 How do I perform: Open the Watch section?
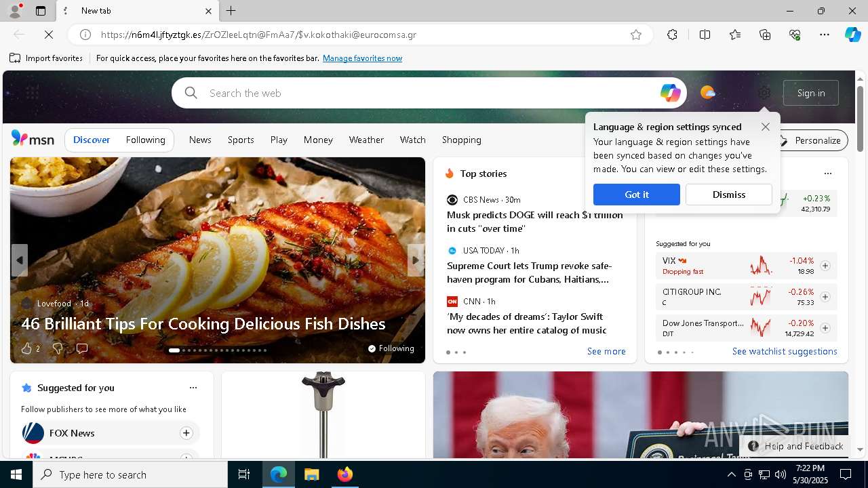pos(412,140)
